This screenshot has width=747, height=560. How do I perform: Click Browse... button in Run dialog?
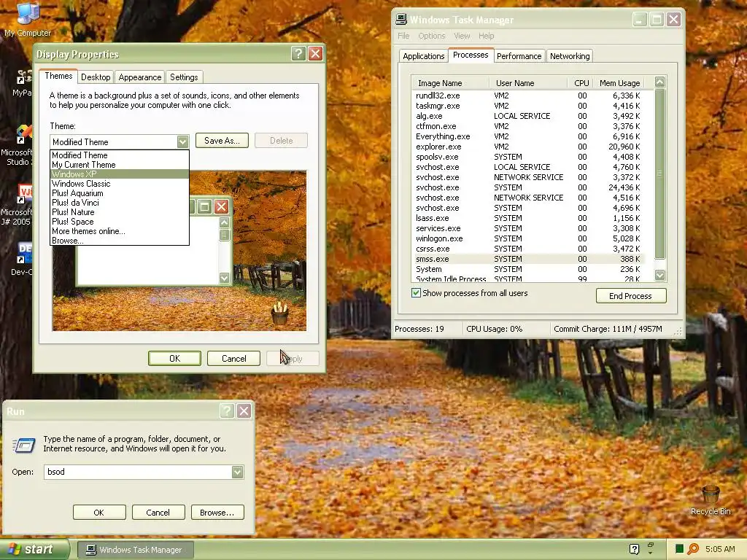click(217, 513)
